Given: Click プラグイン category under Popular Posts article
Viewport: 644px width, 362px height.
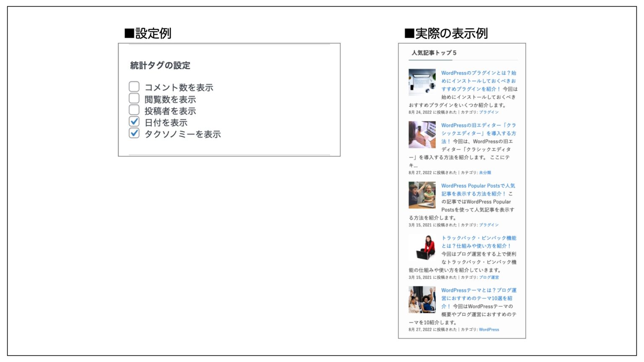Looking at the screenshot, I should coord(489,225).
